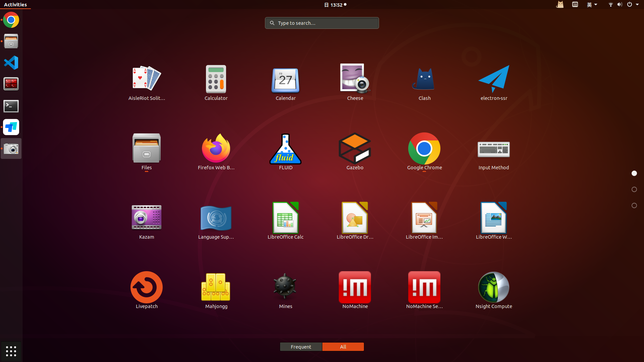The height and width of the screenshot is (362, 644).
Task: Focus the Type to search field
Action: [322, 23]
